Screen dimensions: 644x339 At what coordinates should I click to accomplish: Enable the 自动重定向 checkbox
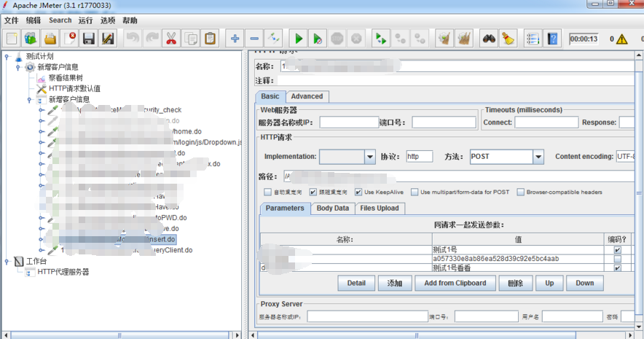click(268, 192)
